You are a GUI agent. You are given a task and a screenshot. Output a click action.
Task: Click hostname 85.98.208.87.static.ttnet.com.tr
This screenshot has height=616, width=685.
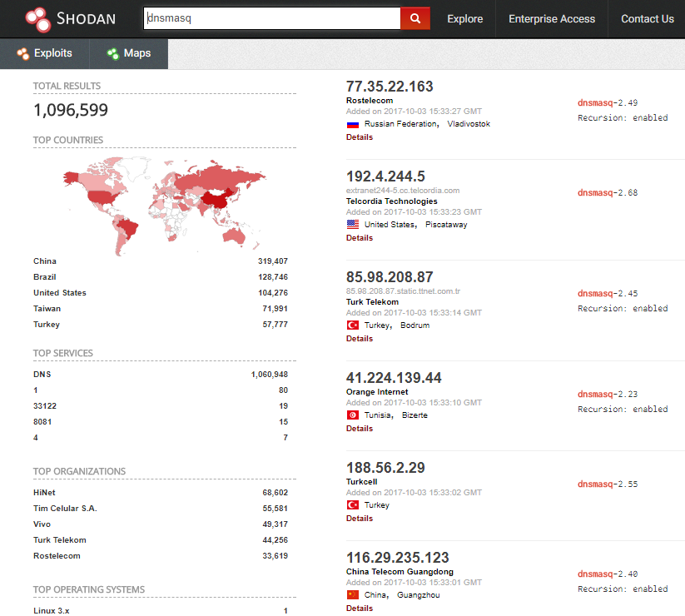pyautogui.click(x=403, y=291)
